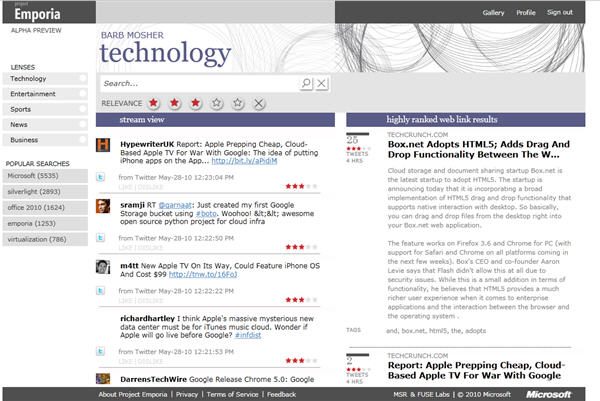The width and height of the screenshot is (600, 401).
Task: Open the Report: Apple Prepping Cheap article headline
Action: pyautogui.click(x=476, y=370)
